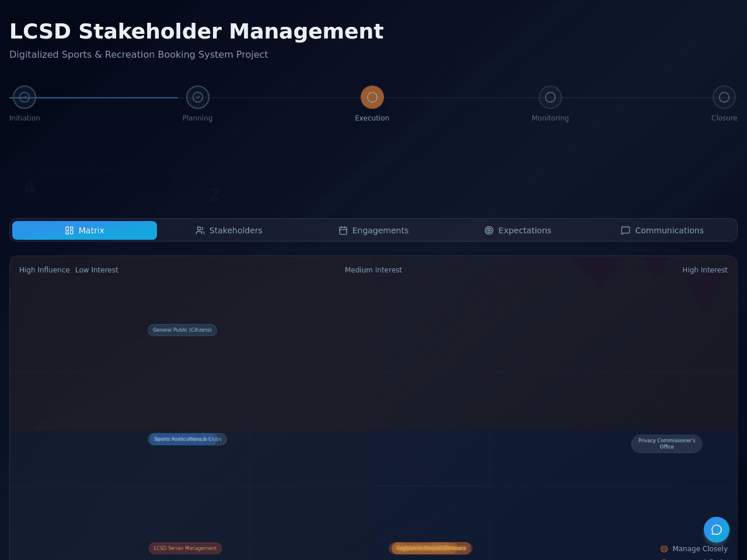
Task: Click the Closure phase label
Action: pyautogui.click(x=724, y=118)
